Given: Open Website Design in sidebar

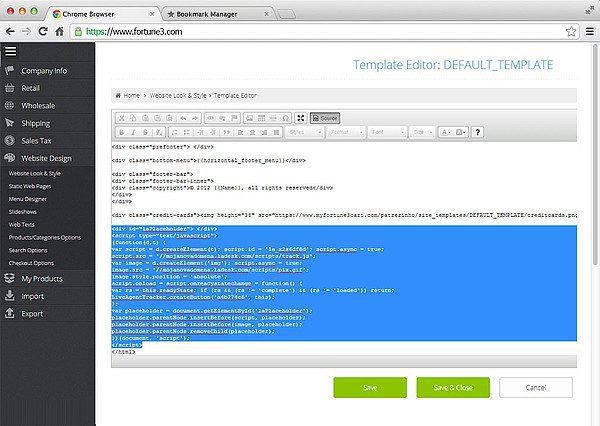Looking at the screenshot, I should tap(46, 158).
